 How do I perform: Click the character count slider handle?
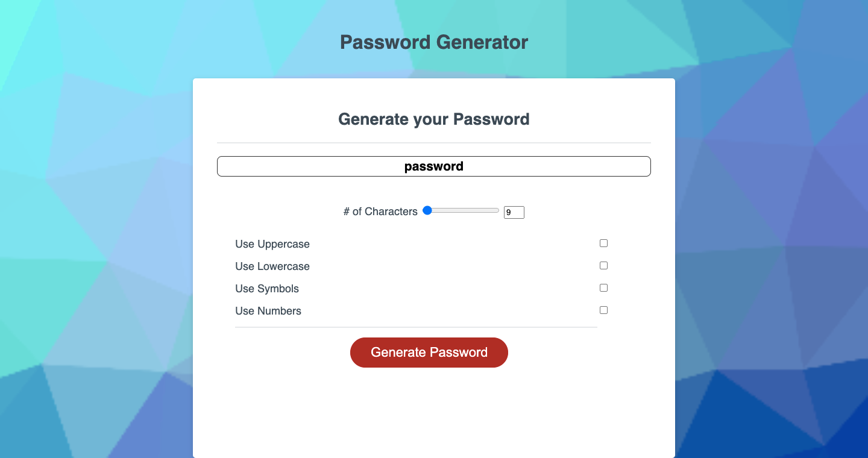coord(427,210)
